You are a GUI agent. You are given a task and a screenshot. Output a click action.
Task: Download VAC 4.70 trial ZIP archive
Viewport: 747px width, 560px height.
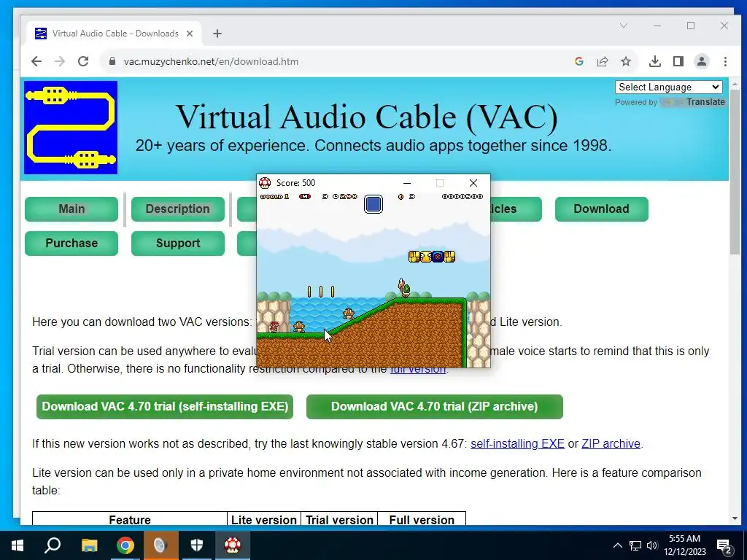coord(435,407)
